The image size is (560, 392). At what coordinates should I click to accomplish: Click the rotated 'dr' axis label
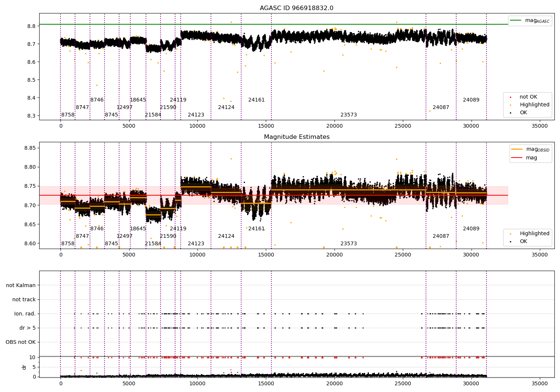coord(24,367)
